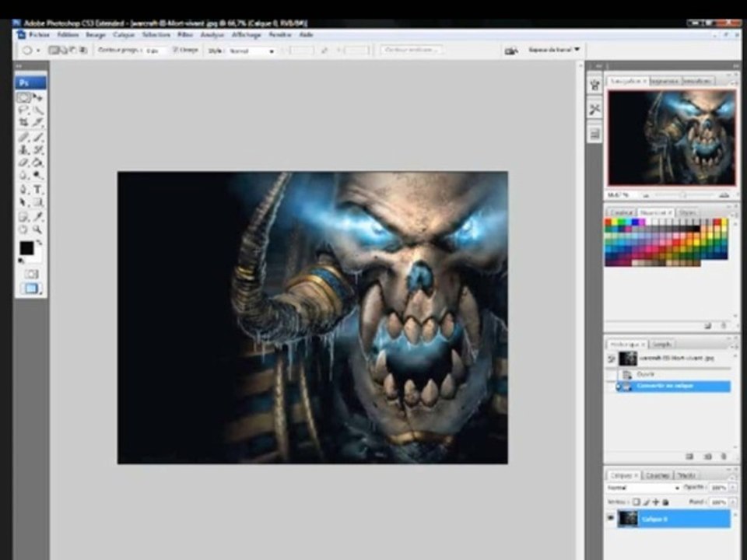
Task: Select the Dodge tool
Action: coord(38,175)
